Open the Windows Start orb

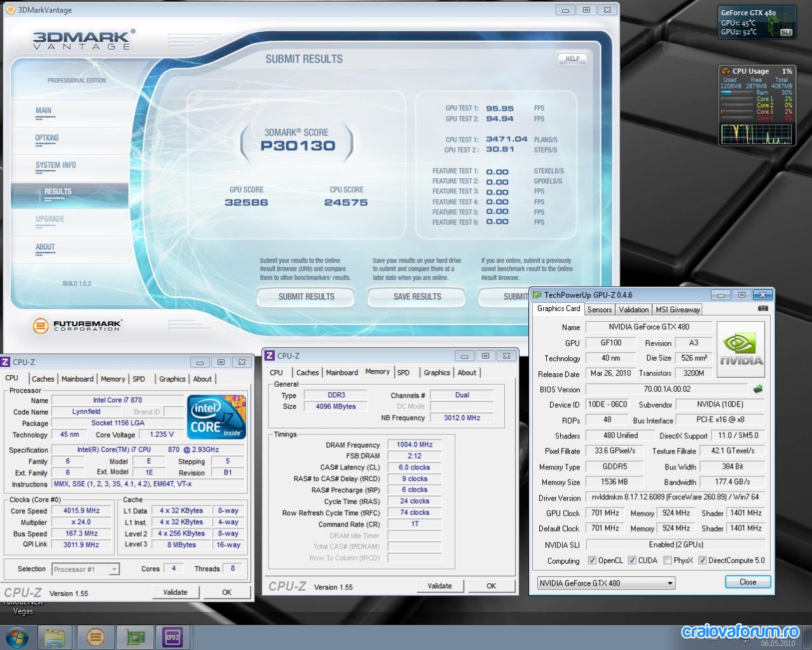point(17,637)
